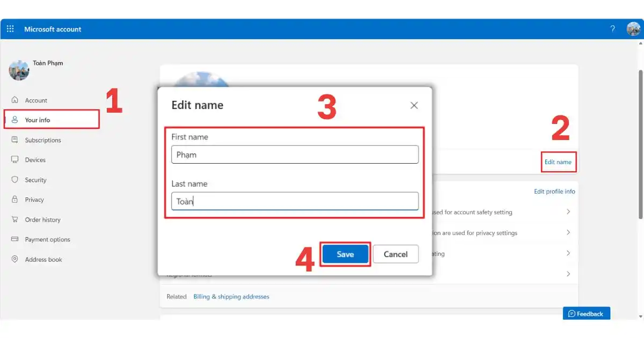The width and height of the screenshot is (644, 338).
Task: Save the edited name
Action: tap(345, 254)
